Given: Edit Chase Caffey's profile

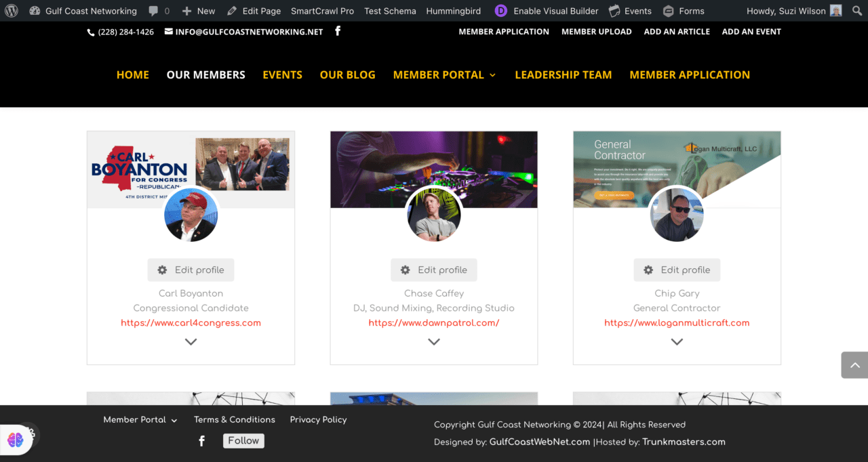Looking at the screenshot, I should tap(434, 270).
